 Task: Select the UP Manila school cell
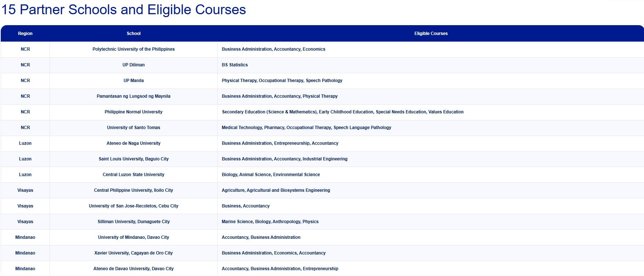tap(133, 81)
